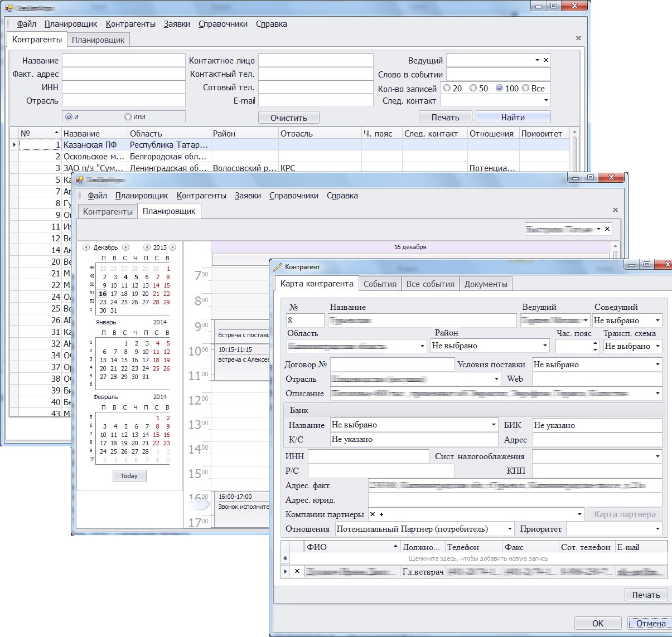The width and height of the screenshot is (672, 637).
Task: Open the Ведущий dropdown in the search filters
Action: (537, 60)
